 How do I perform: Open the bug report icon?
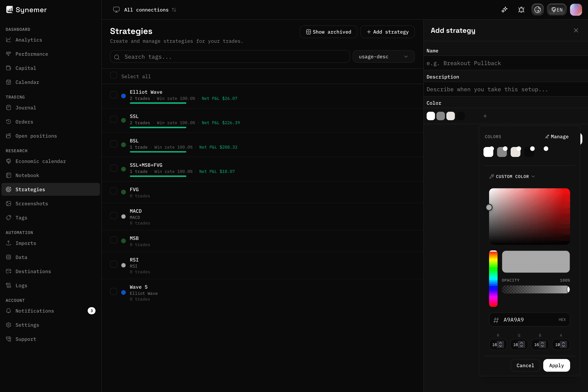tap(521, 10)
